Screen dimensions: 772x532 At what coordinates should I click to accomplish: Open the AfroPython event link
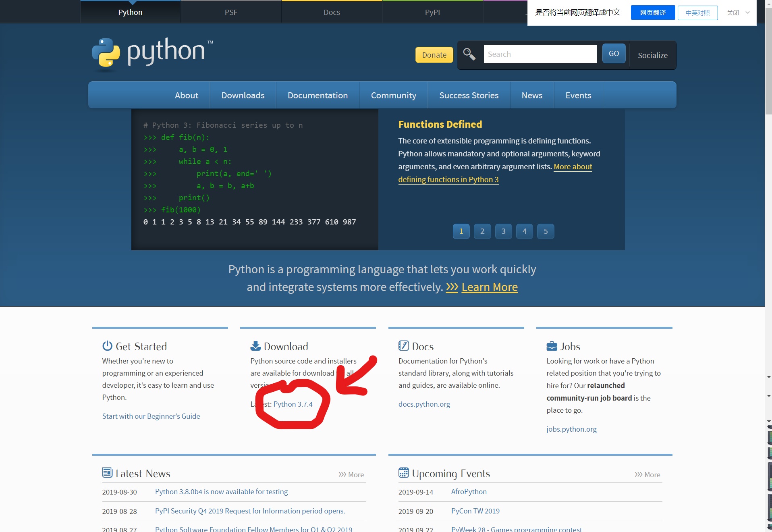click(469, 491)
